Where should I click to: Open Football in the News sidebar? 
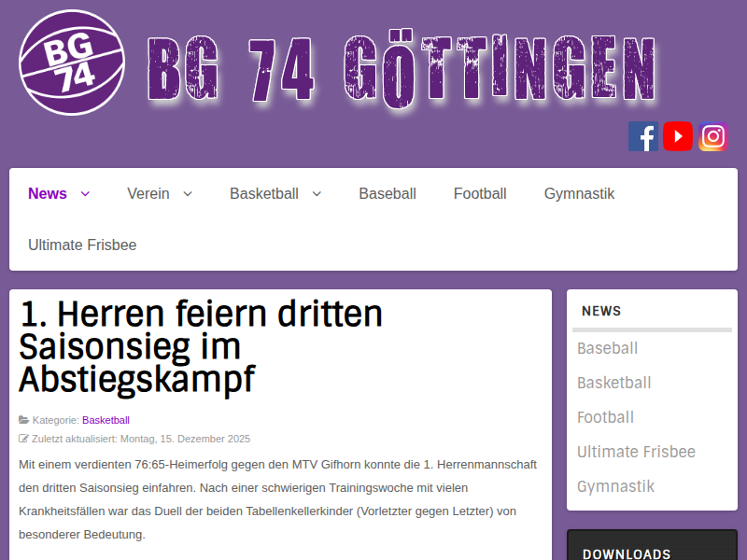point(605,417)
